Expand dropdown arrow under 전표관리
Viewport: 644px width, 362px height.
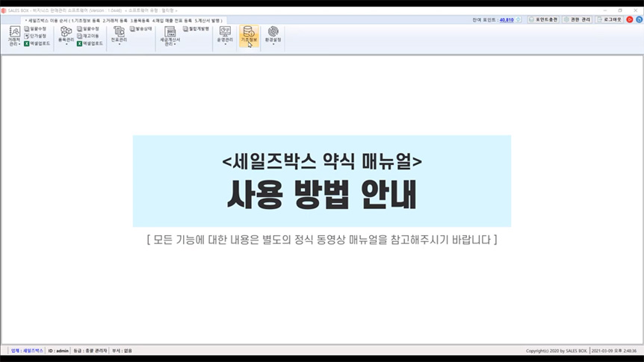[x=118, y=45]
